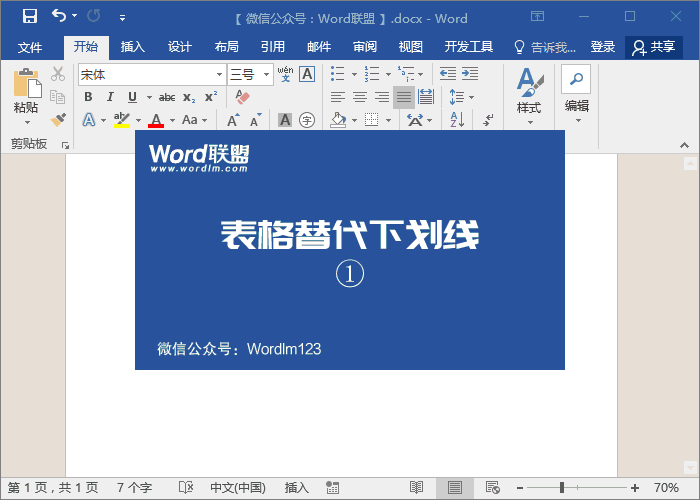Image resolution: width=700 pixels, height=500 pixels.
Task: Customize the Quick Access Toolbar
Action: click(122, 18)
